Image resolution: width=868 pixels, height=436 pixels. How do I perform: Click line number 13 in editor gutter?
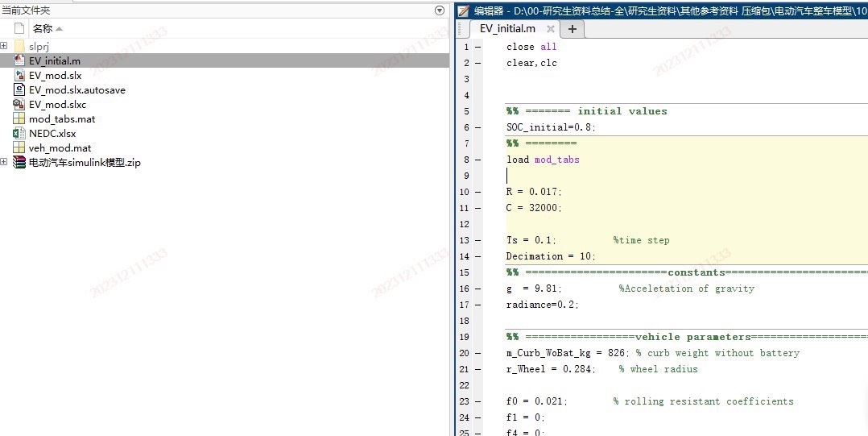(x=464, y=240)
